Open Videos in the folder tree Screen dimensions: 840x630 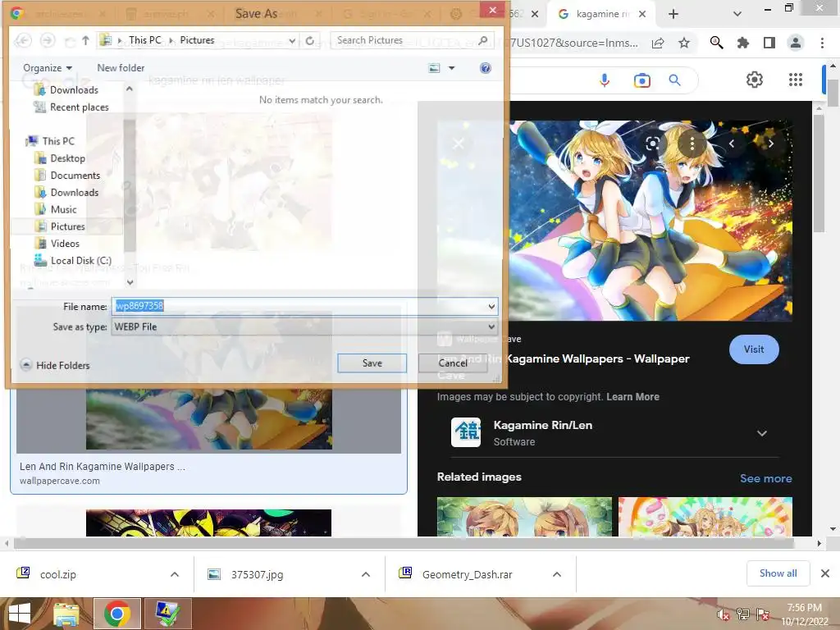[57, 244]
